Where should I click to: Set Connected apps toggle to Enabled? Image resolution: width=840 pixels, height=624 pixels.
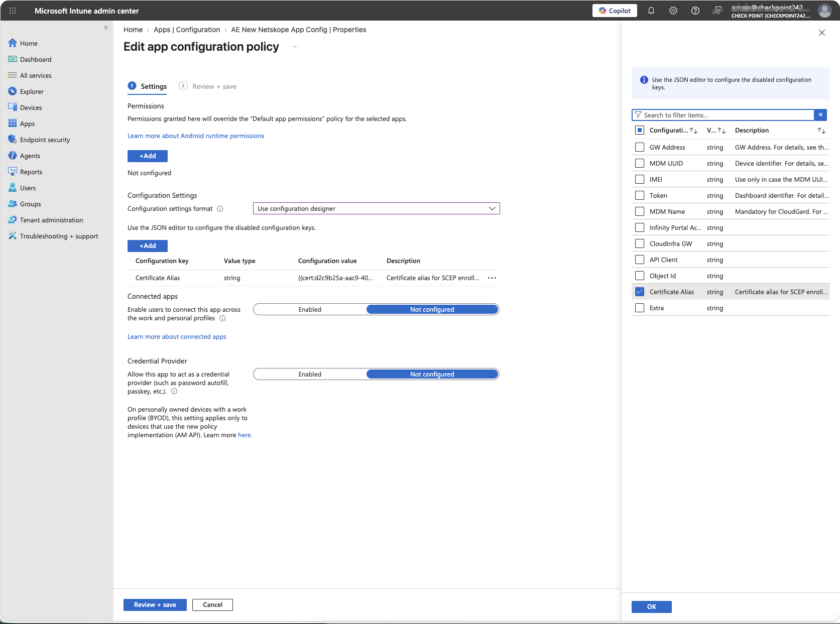(310, 310)
